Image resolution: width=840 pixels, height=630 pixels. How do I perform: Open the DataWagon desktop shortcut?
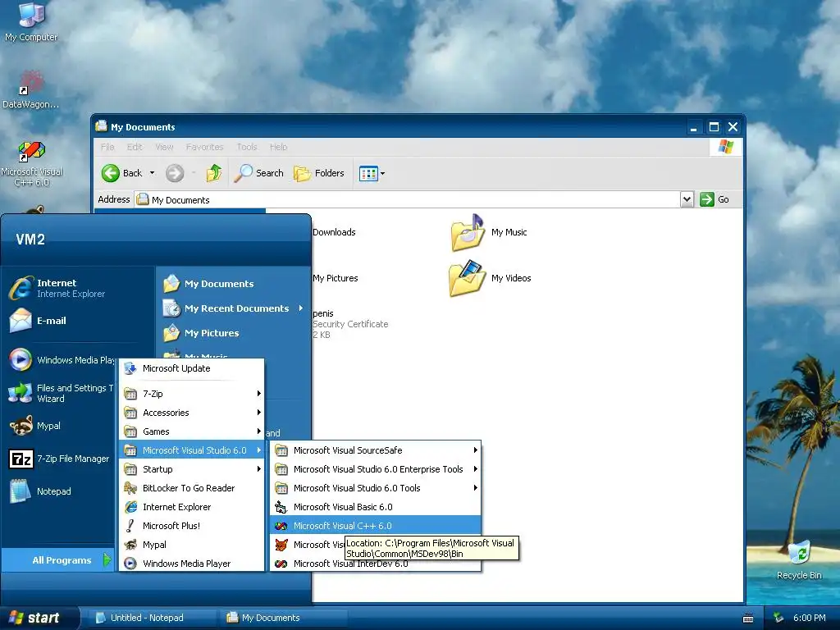click(30, 89)
